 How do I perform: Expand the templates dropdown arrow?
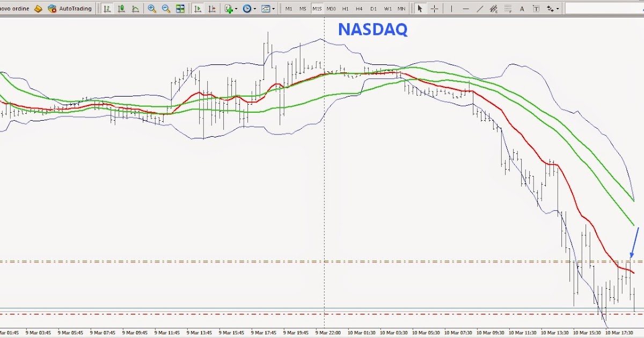coord(274,9)
